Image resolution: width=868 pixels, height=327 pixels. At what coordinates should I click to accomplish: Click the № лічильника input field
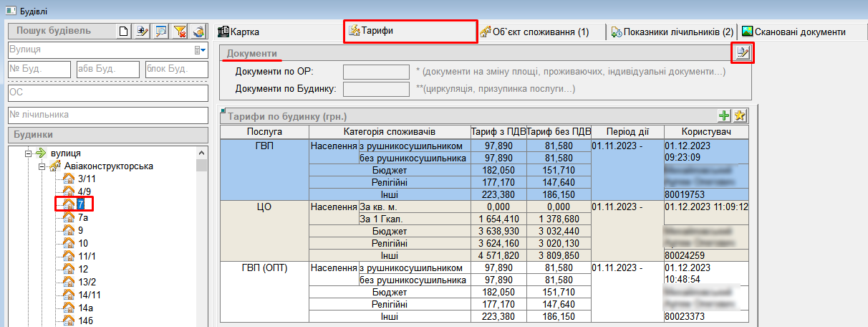click(107, 115)
